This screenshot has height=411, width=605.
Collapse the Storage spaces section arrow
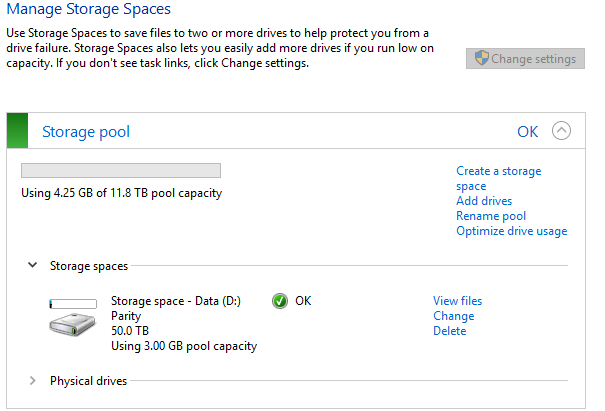click(33, 266)
